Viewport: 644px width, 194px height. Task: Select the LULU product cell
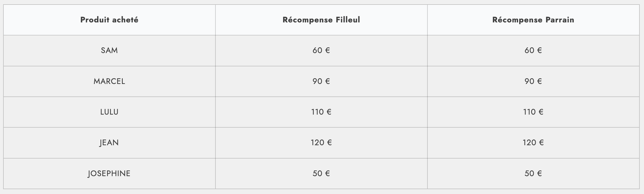click(x=109, y=112)
